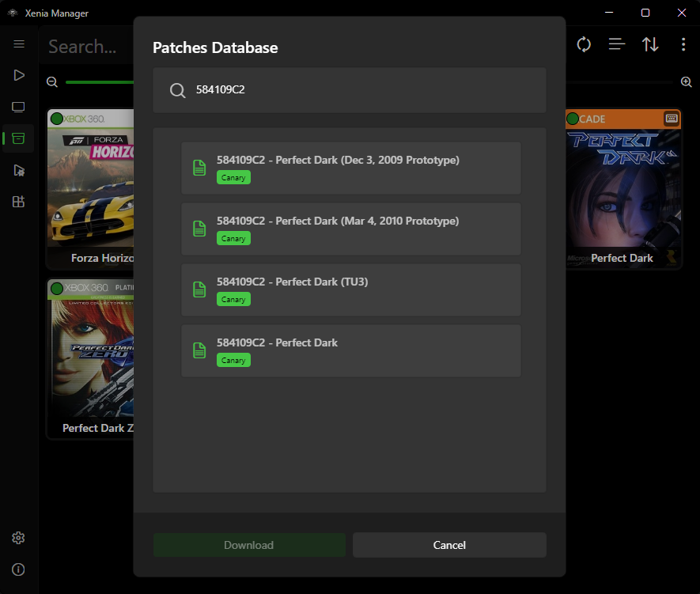Click the library Search field
Screen dimensions: 700x594
[x=88, y=47]
